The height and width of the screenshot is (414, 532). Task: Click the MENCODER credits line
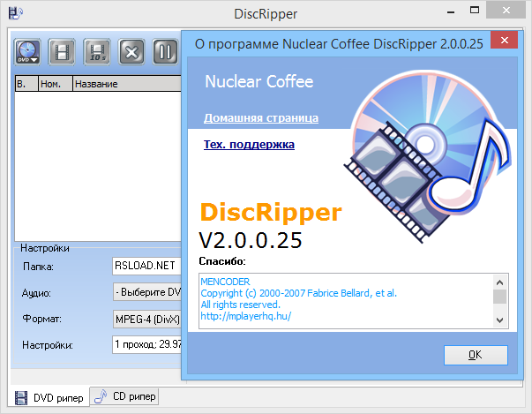click(225, 282)
